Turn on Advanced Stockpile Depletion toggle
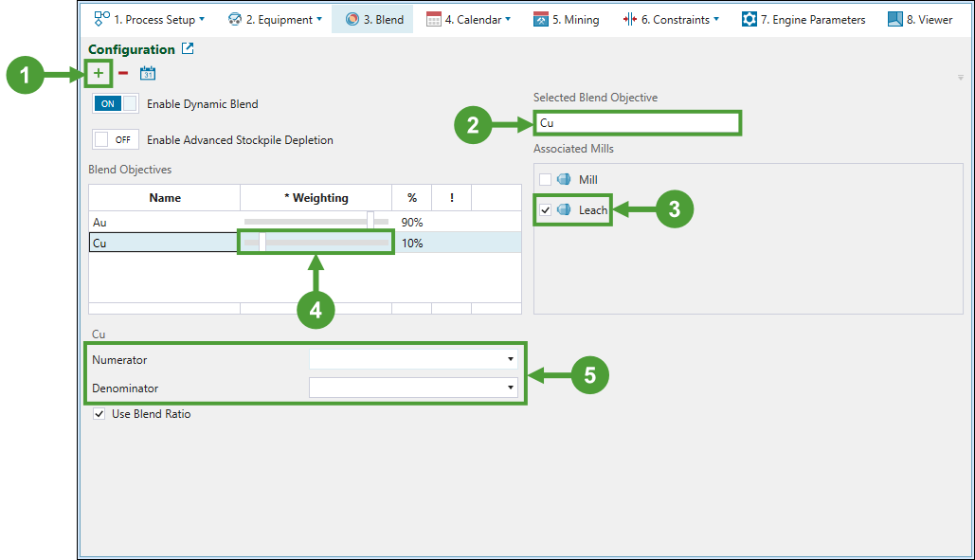 pos(116,140)
